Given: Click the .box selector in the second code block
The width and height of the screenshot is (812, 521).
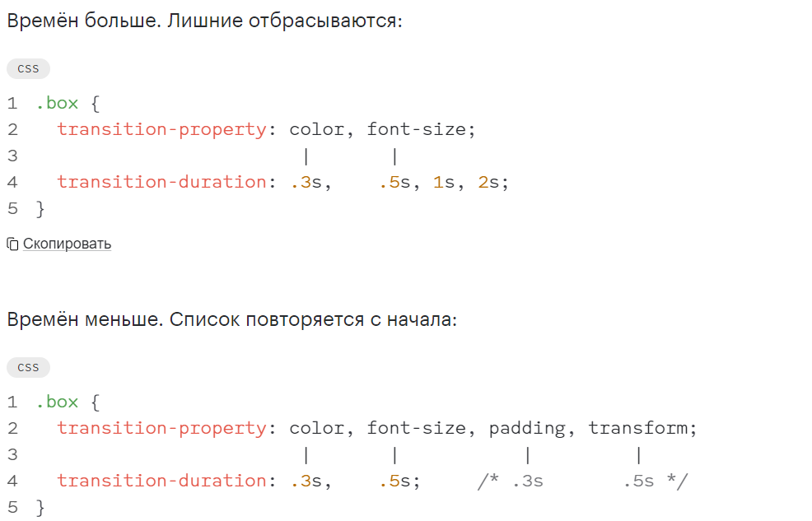Looking at the screenshot, I should (57, 402).
